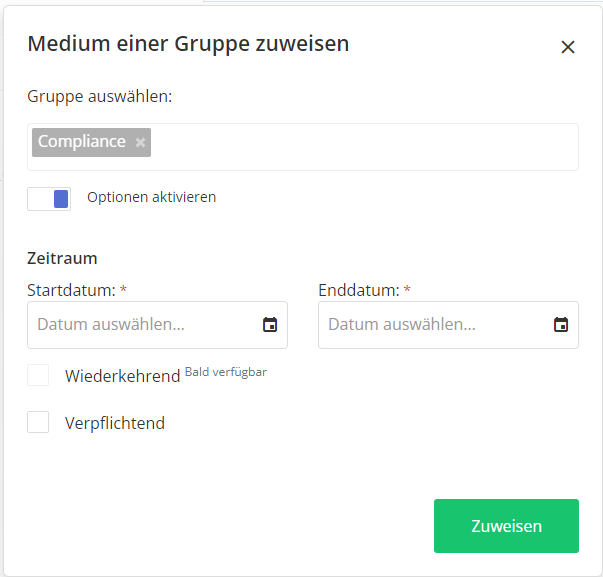Click the Verpflichtend label text
Screen dimensions: 603x577
click(x=114, y=423)
